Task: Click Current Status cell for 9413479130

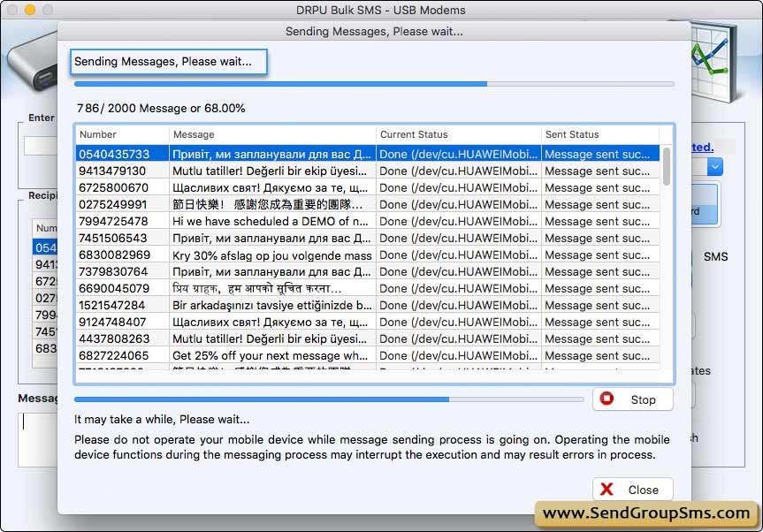Action: [459, 171]
